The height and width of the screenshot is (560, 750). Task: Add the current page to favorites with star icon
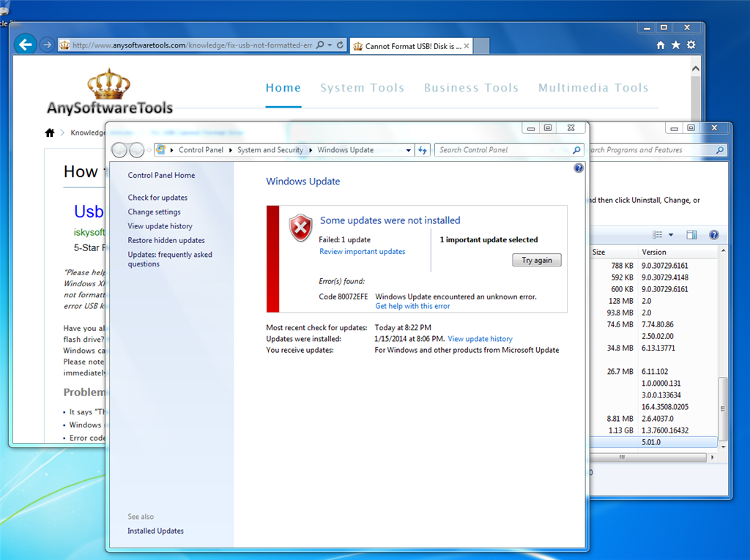click(675, 44)
